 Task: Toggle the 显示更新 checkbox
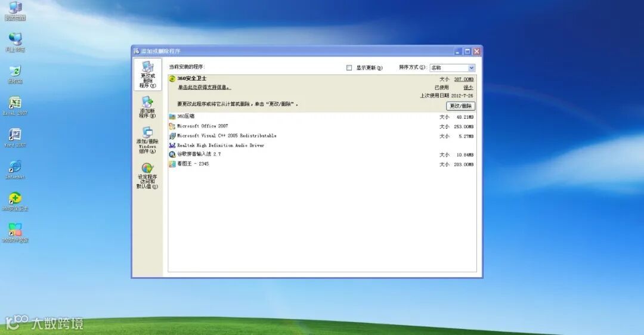coord(349,68)
